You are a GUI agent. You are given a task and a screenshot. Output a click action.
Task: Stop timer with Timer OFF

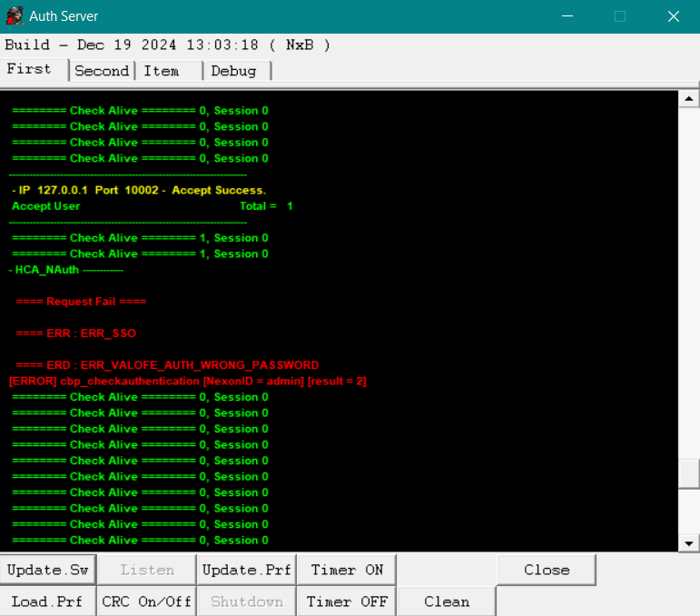pyautogui.click(x=347, y=601)
